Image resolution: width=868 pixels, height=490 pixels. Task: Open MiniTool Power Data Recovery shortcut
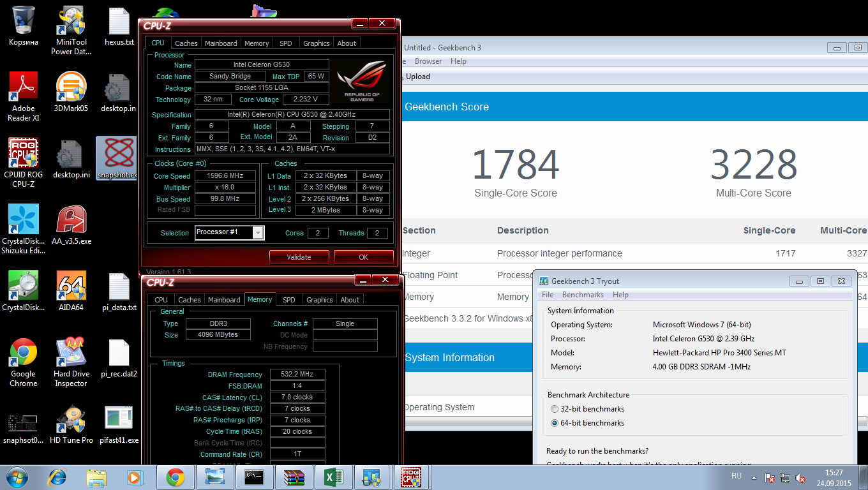[71, 29]
